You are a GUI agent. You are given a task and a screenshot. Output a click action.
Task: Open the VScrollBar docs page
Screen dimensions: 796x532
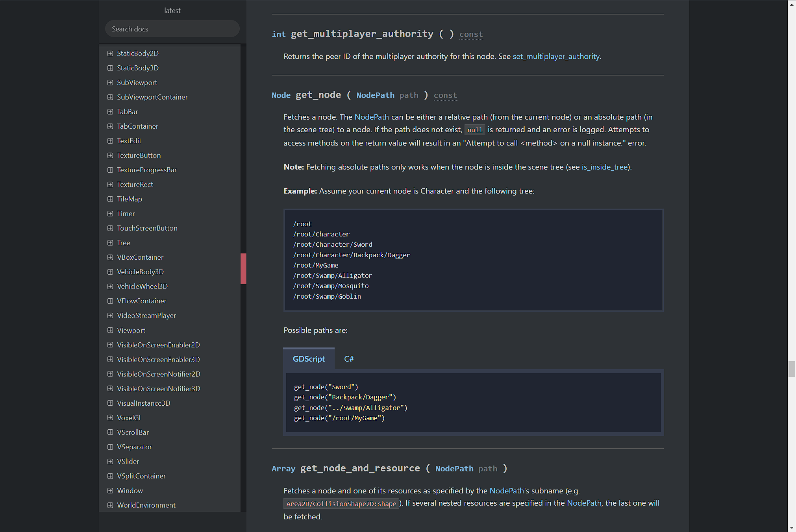133,432
